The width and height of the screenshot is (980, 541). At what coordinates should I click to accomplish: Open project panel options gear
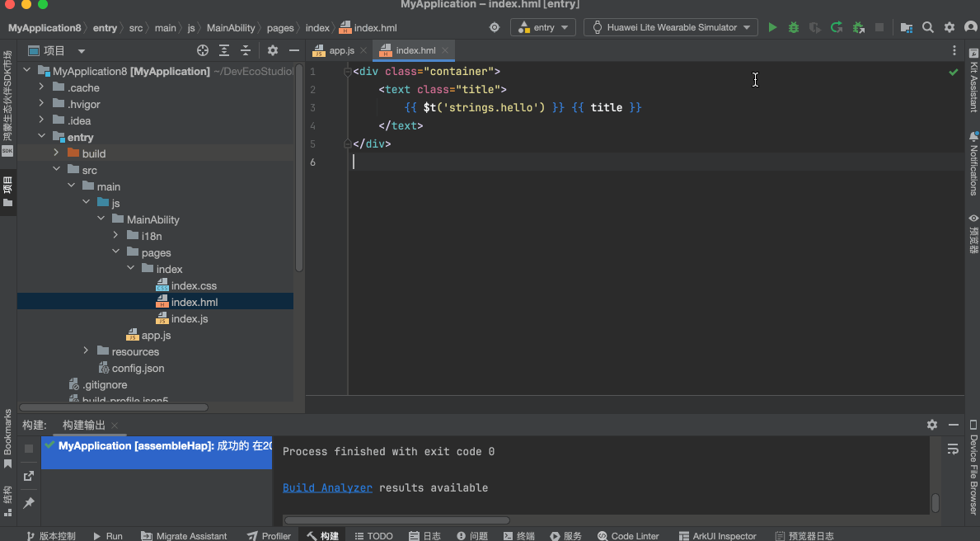(273, 50)
